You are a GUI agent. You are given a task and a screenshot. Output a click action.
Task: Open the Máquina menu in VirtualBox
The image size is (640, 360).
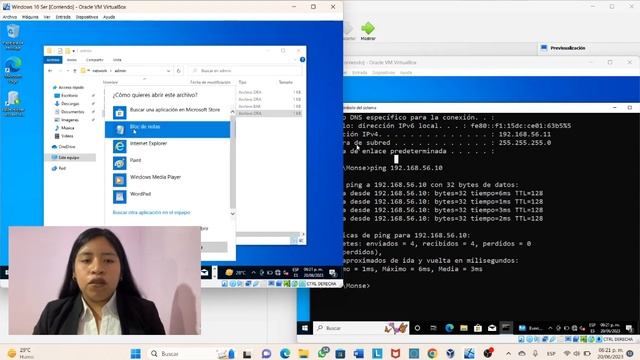coord(30,17)
